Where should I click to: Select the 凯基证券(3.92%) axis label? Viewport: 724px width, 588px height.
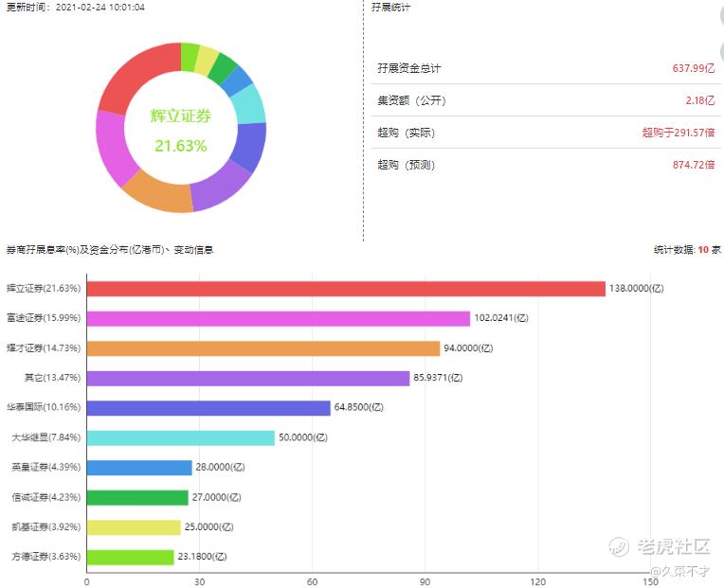[x=46, y=526]
